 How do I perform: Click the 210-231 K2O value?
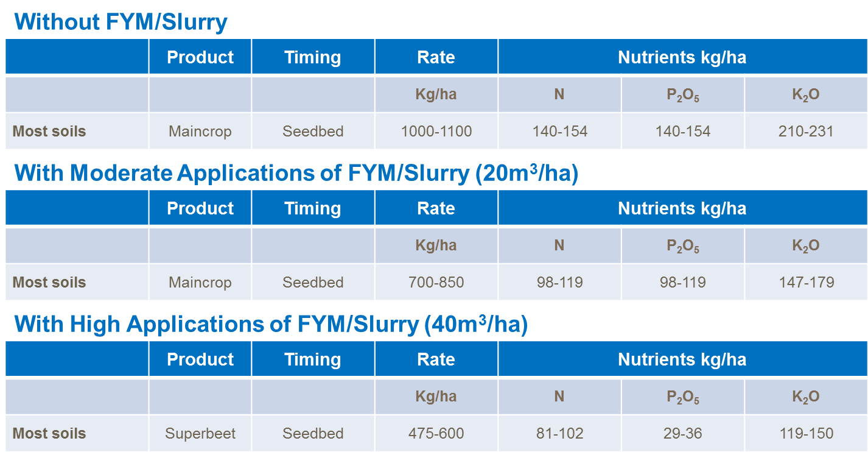click(x=806, y=132)
